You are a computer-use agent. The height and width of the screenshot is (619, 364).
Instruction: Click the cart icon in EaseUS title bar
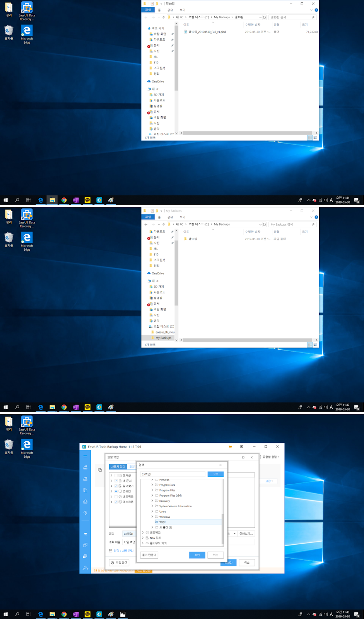tap(230, 447)
